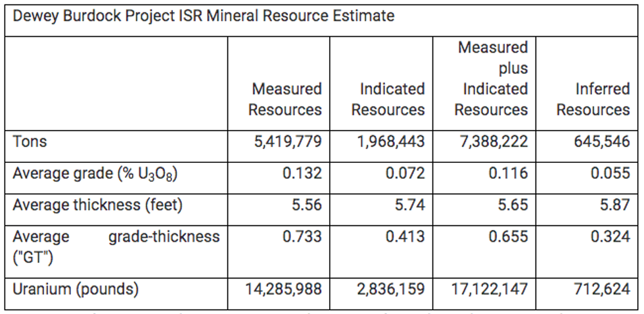Click the Uranium (pounds) row label
This screenshot has width=644, height=314.
(76, 289)
